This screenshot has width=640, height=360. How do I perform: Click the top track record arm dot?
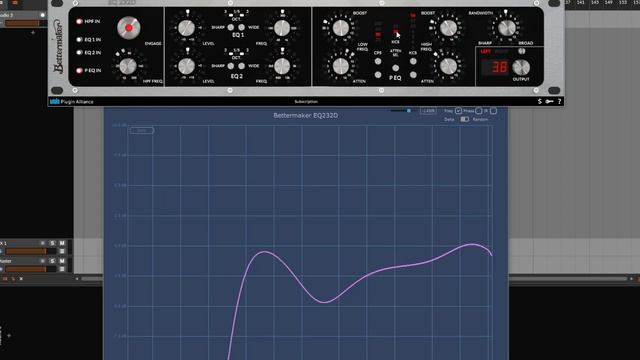tap(42, 15)
